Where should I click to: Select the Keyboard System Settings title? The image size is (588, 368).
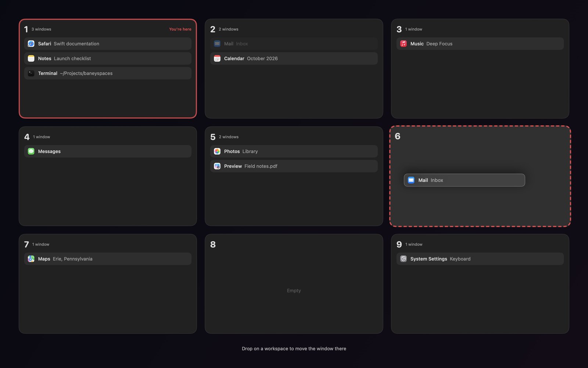[x=460, y=259]
